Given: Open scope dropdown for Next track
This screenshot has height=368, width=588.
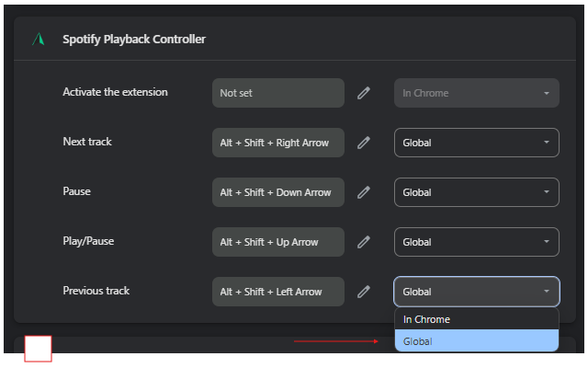Looking at the screenshot, I should [476, 143].
